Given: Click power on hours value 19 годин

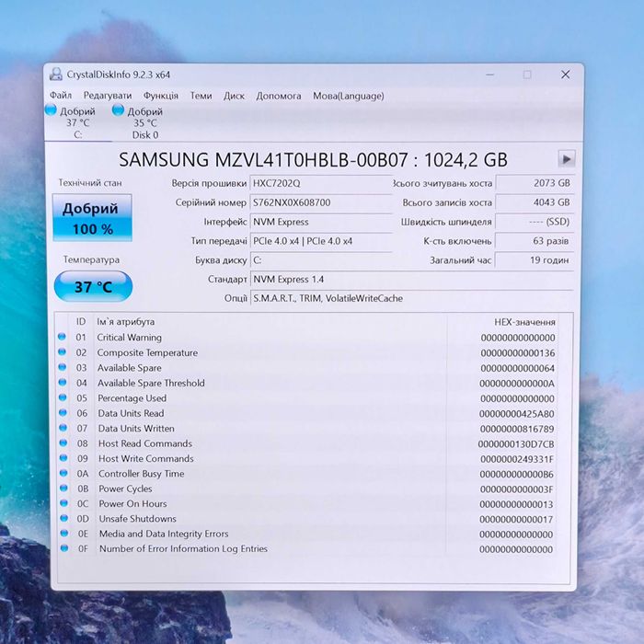Looking at the screenshot, I should [535, 260].
